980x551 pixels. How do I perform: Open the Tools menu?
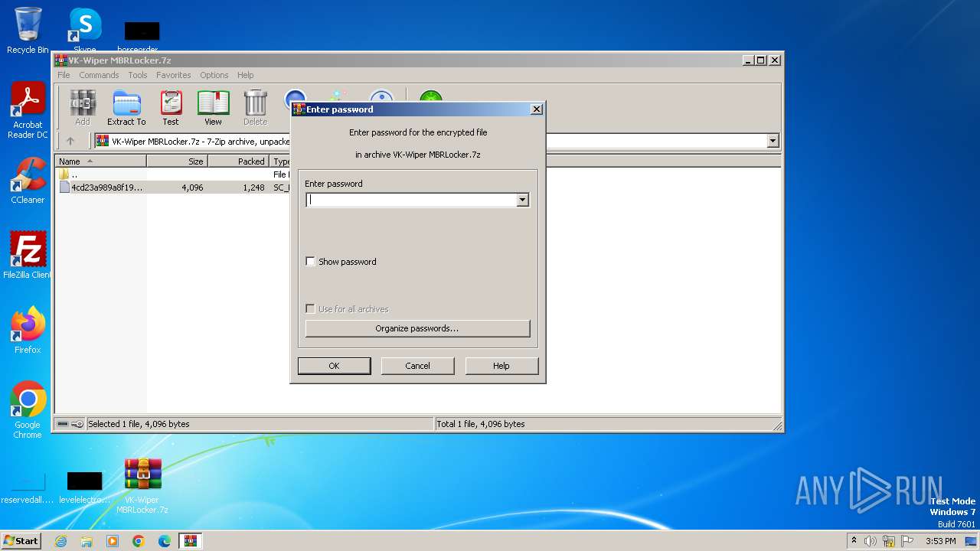(138, 75)
